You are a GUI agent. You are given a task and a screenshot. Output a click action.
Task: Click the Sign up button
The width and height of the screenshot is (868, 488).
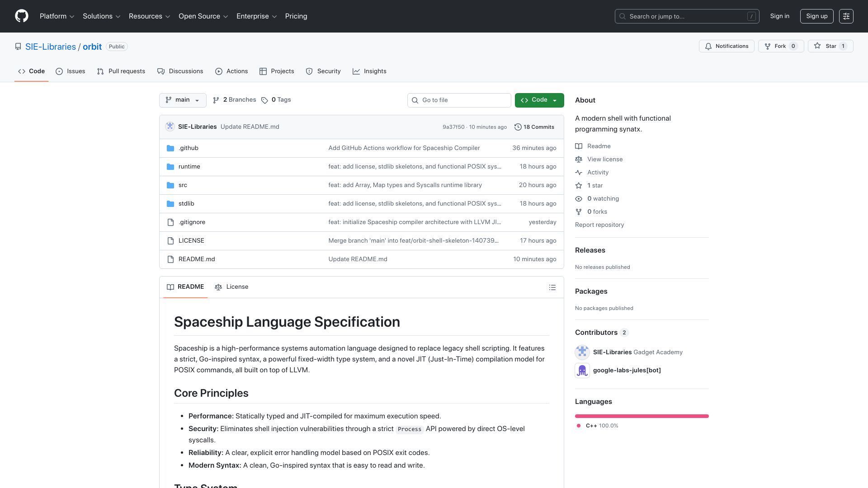816,16
